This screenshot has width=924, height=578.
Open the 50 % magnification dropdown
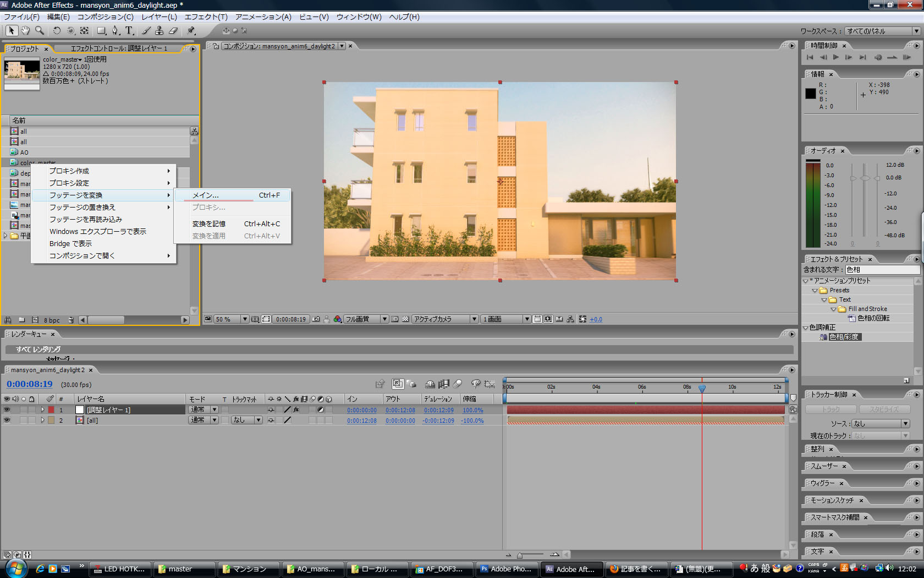(231, 319)
